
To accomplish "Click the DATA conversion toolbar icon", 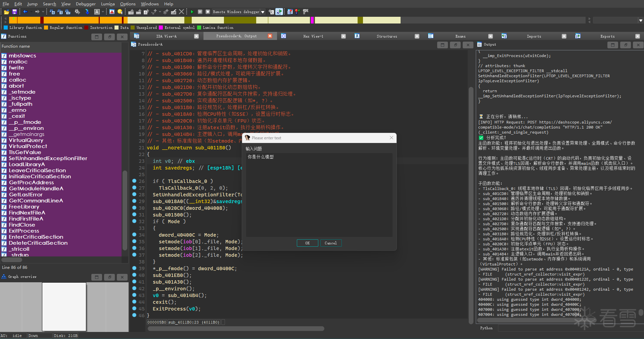I will click(x=139, y=12).
